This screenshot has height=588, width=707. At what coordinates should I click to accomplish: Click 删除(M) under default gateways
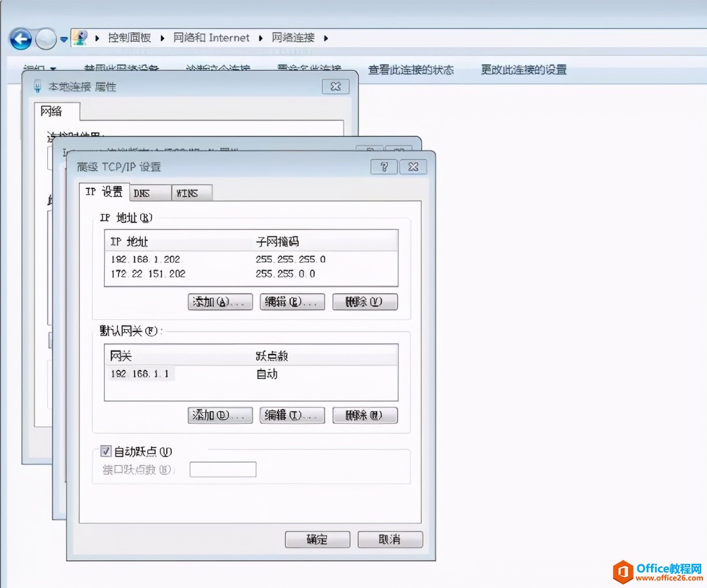(x=365, y=416)
